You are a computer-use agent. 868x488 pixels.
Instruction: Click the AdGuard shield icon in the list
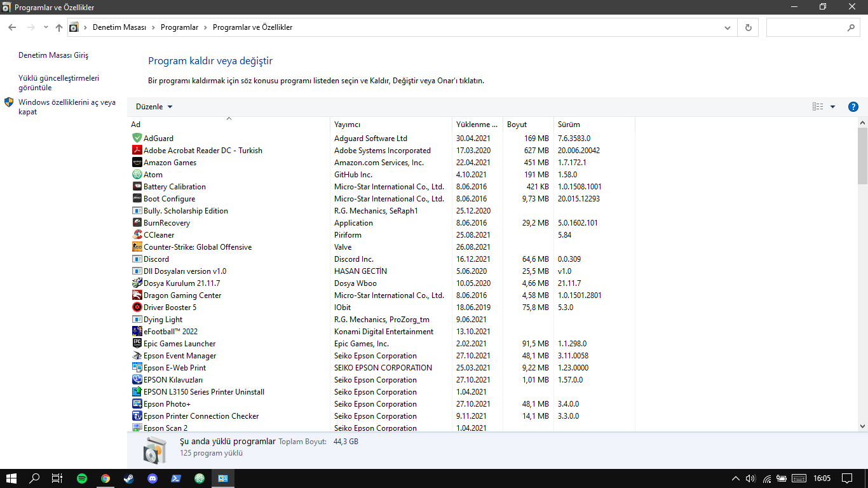[137, 138]
